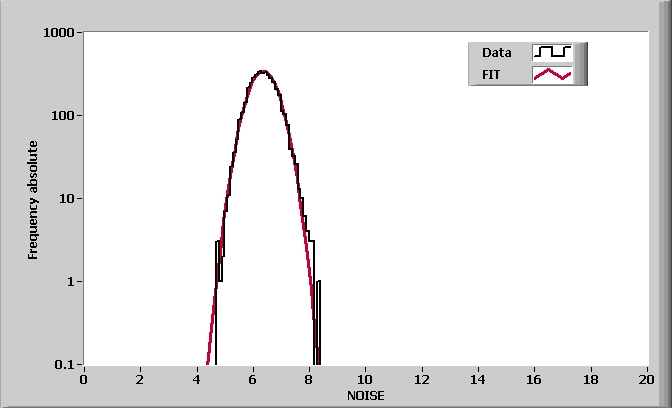Click the legend's right edge bar
Screen dimensions: 672x408
coord(581,63)
